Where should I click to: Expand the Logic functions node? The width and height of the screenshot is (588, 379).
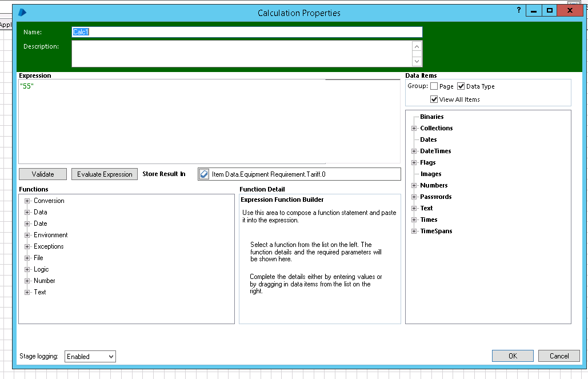coord(27,269)
